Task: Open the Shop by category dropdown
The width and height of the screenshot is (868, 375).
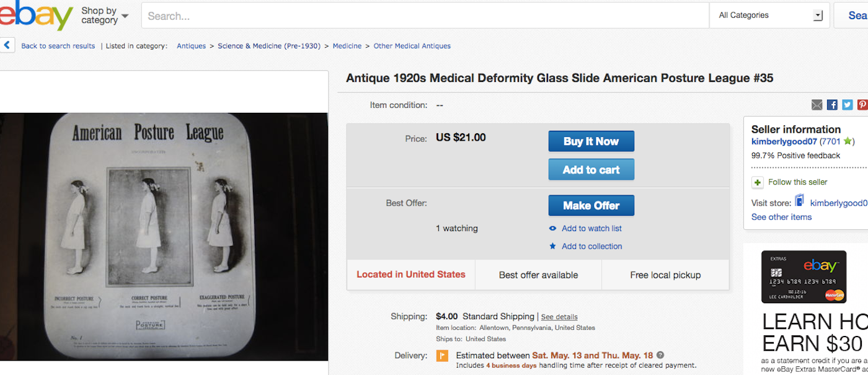Action: pyautogui.click(x=104, y=15)
